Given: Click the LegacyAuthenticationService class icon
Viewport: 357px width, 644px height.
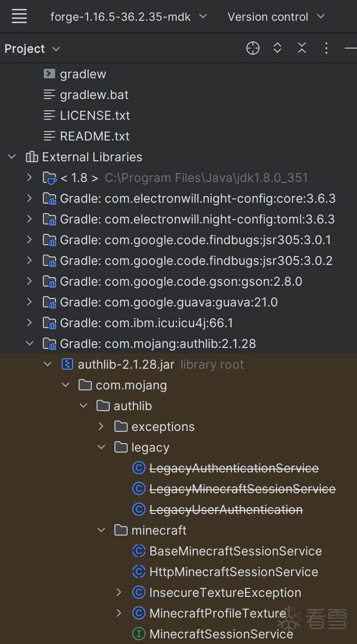Looking at the screenshot, I should tap(138, 468).
